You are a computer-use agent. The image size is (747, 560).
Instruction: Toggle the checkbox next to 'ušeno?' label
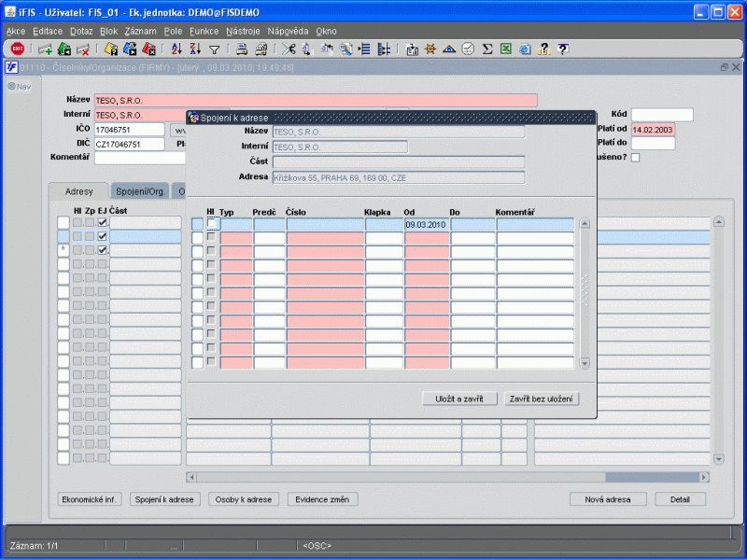coord(636,158)
